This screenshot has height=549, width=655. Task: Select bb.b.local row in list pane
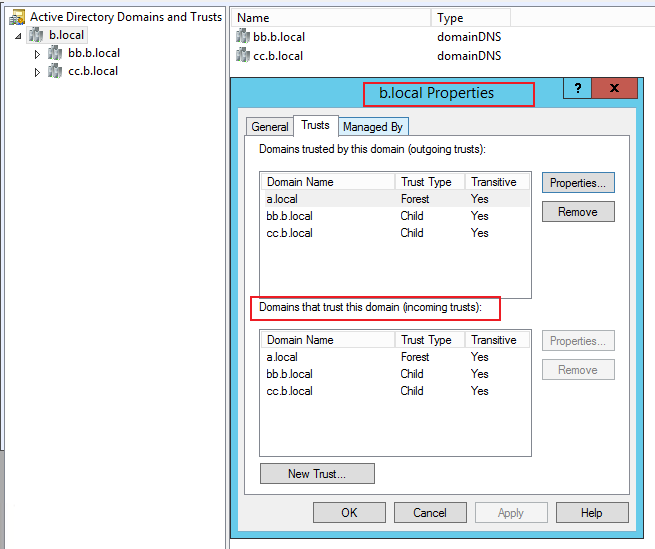(x=369, y=37)
